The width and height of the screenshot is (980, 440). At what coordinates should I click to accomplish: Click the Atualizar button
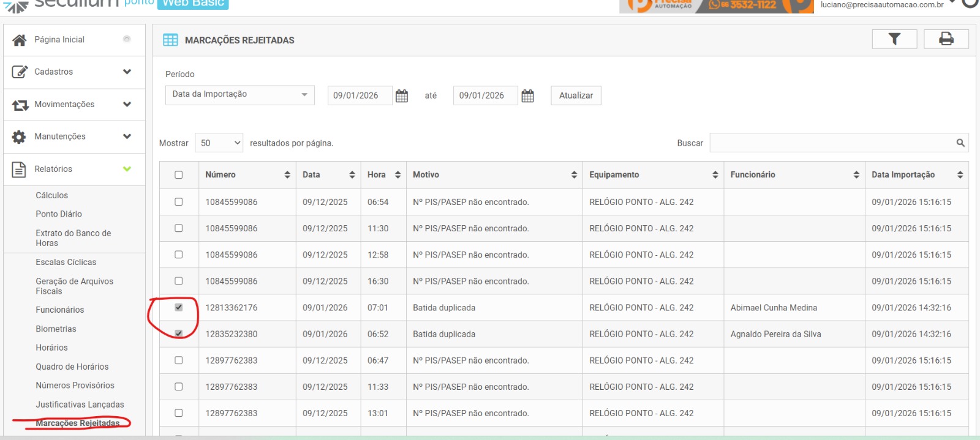click(576, 95)
